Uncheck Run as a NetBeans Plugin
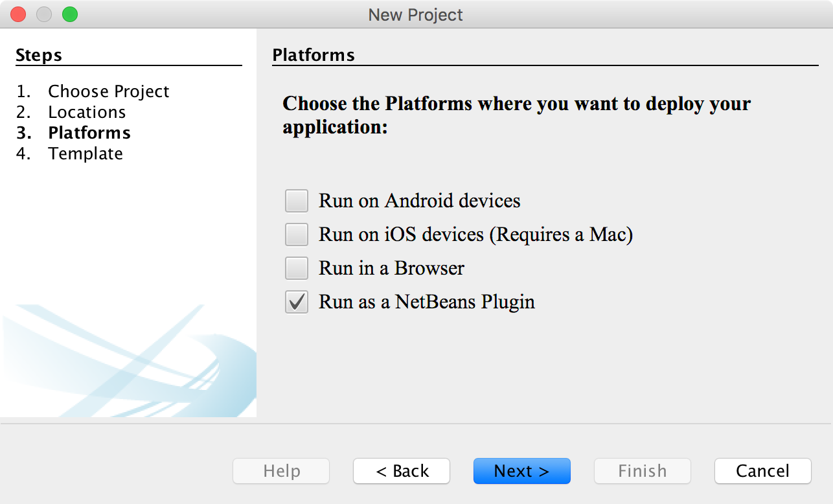The width and height of the screenshot is (833, 504). point(297,302)
